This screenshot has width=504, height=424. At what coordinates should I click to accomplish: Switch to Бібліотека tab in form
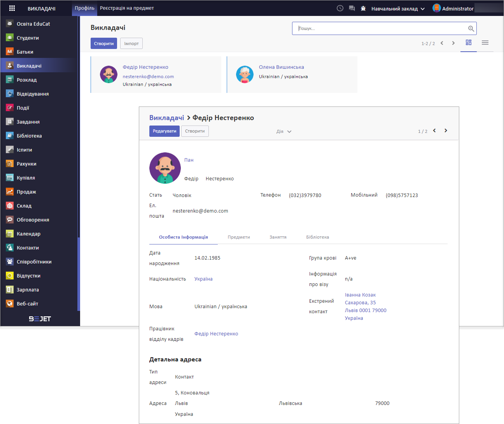point(317,237)
